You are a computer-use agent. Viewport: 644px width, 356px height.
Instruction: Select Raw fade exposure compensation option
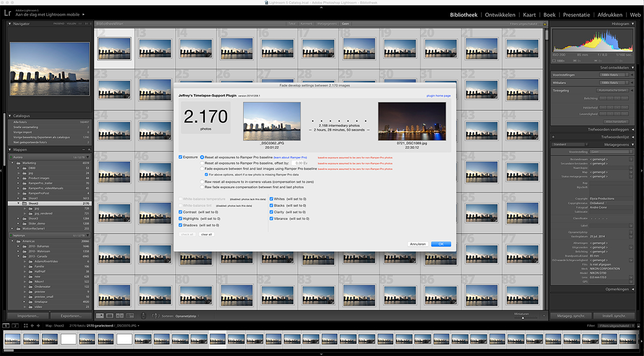click(x=202, y=187)
